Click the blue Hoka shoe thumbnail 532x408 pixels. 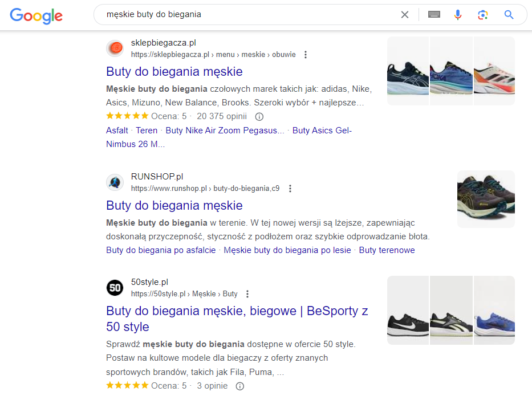pyautogui.click(x=451, y=71)
